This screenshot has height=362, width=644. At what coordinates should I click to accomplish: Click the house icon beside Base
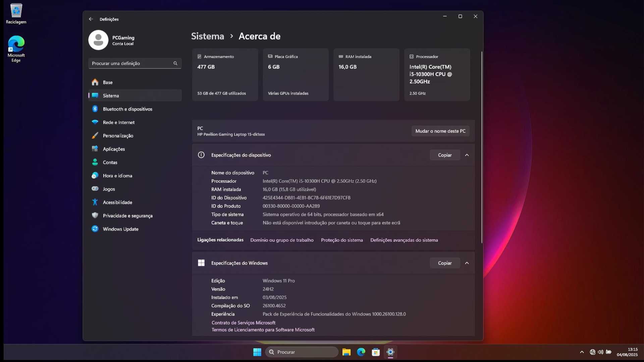(x=95, y=82)
